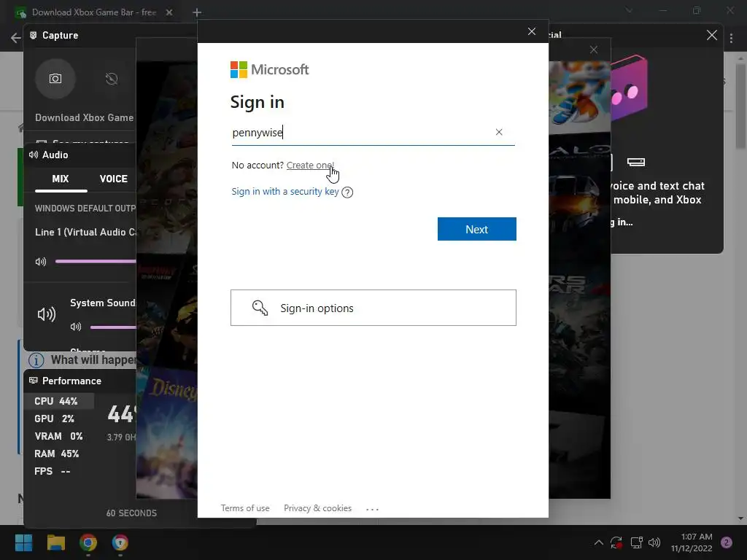The width and height of the screenshot is (747, 560).
Task: Mute System Sounds small speaker icon
Action: 76,327
